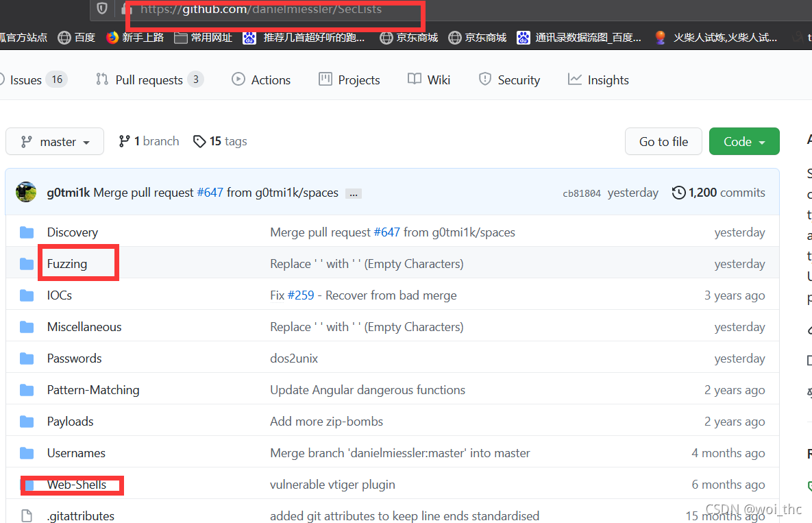Open the 百度 bookmark
Screen dimensions: 812x523
click(77, 37)
